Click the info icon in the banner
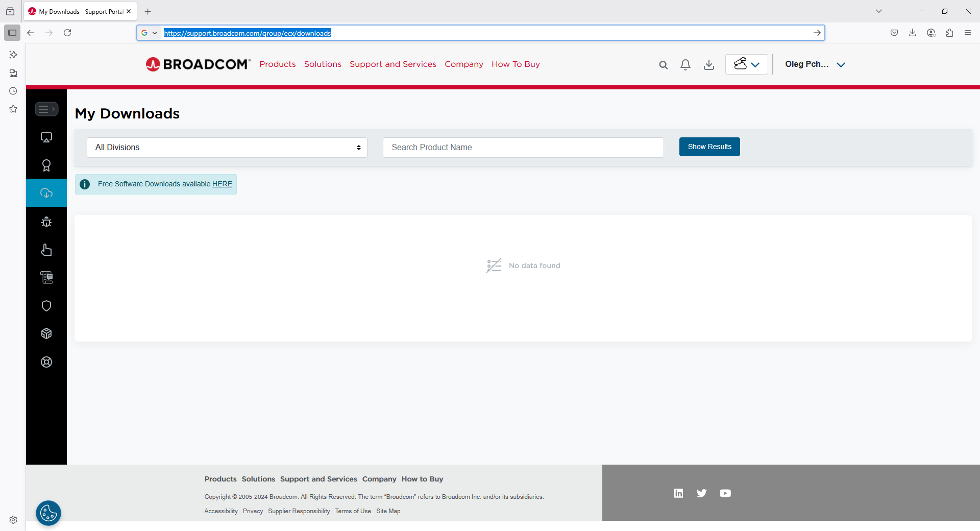 [x=85, y=184]
